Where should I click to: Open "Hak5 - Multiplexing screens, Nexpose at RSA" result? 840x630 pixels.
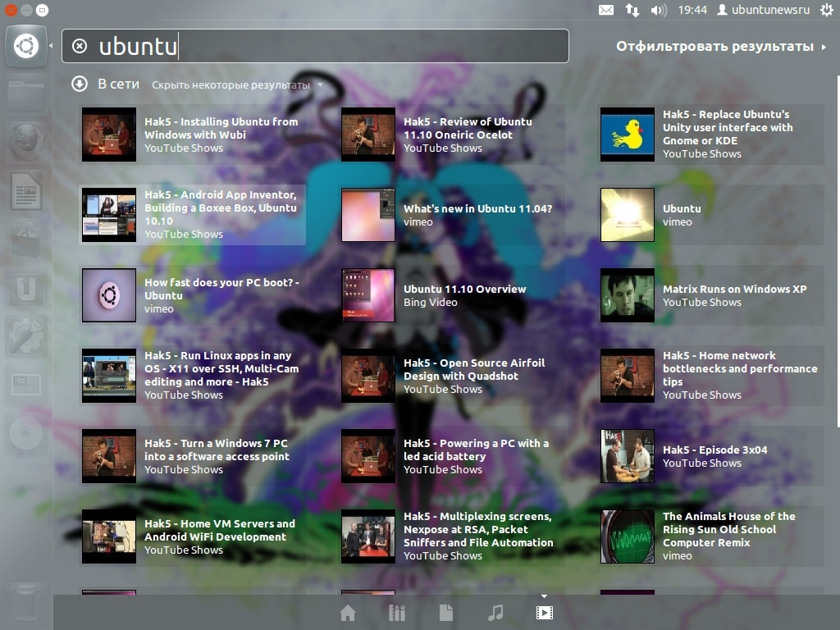pos(453,536)
